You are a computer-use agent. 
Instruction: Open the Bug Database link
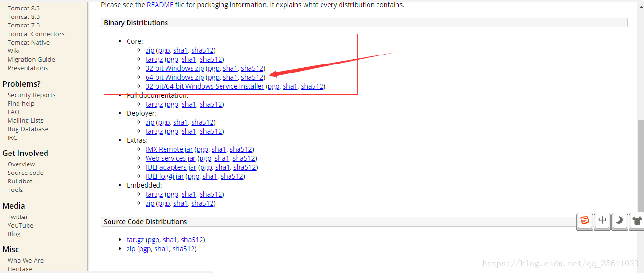pyautogui.click(x=28, y=129)
